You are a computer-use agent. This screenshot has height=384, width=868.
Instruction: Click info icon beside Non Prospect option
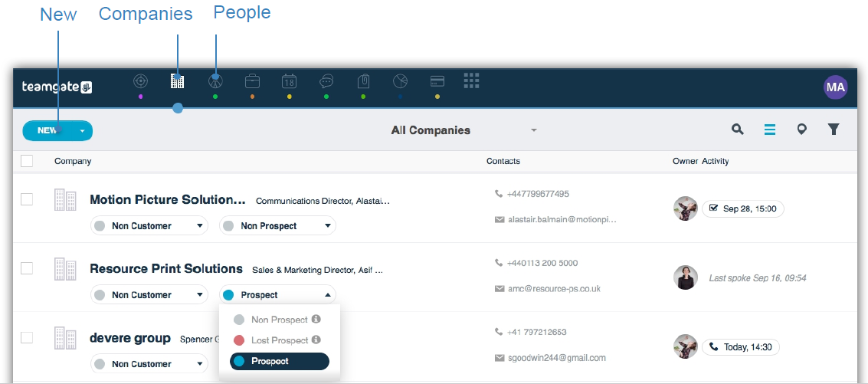pyautogui.click(x=316, y=319)
